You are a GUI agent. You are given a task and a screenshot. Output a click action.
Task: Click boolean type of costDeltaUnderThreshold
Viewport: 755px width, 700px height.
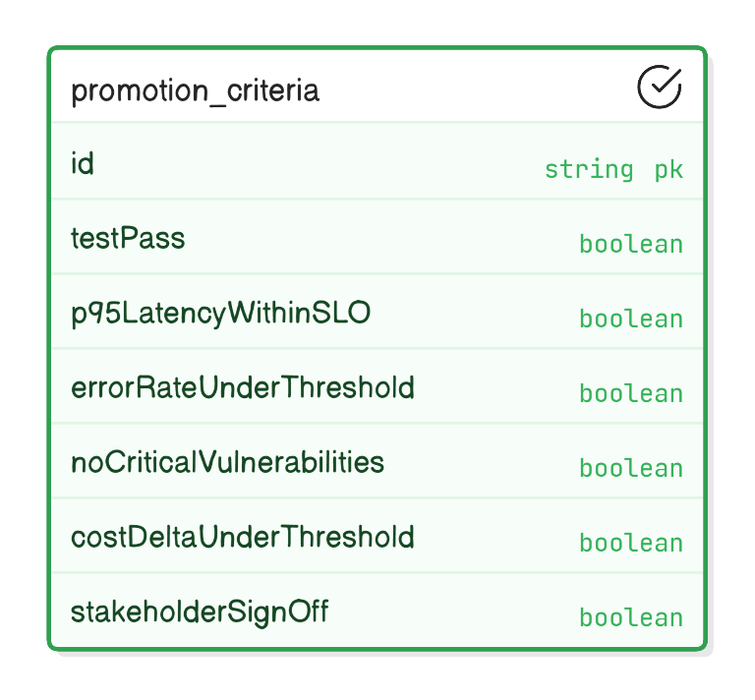pyautogui.click(x=631, y=544)
